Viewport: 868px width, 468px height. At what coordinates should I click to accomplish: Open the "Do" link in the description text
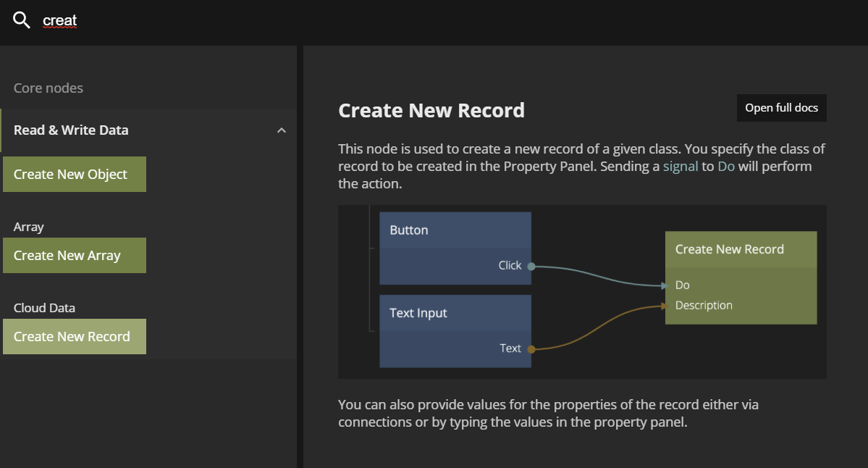[x=725, y=167]
